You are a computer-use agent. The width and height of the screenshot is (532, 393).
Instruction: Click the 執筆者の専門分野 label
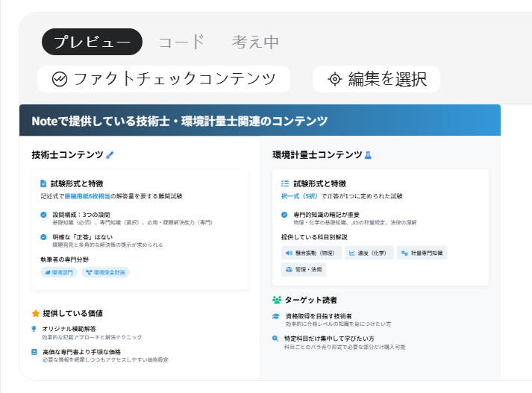pos(64,260)
